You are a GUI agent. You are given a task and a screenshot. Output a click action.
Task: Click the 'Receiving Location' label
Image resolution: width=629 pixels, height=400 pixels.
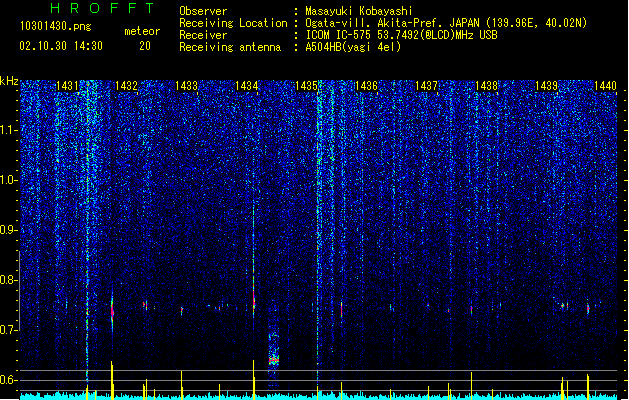pos(233,23)
